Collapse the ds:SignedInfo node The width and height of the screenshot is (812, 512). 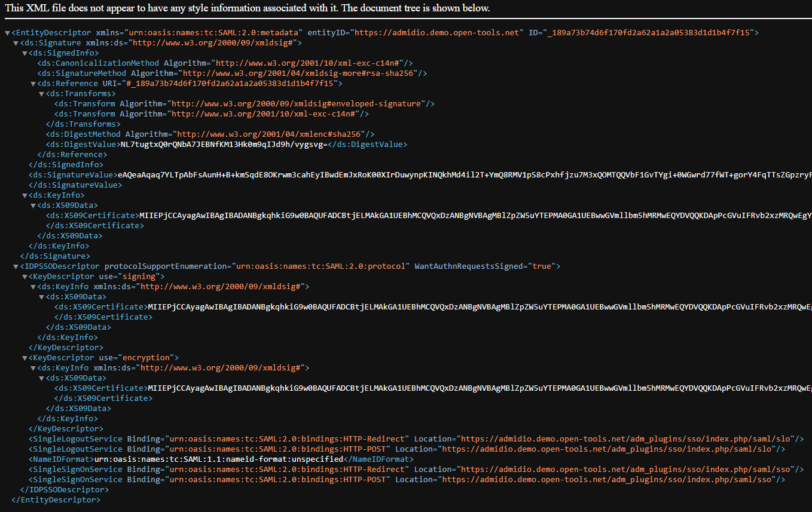click(x=25, y=53)
